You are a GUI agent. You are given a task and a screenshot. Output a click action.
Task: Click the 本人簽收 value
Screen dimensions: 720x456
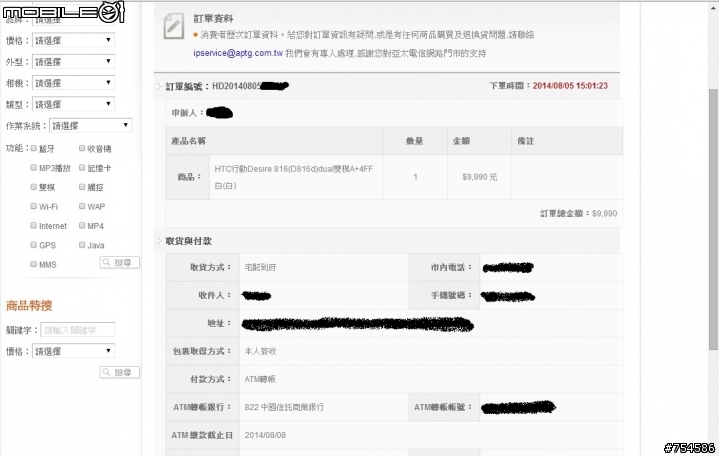pyautogui.click(x=260, y=351)
